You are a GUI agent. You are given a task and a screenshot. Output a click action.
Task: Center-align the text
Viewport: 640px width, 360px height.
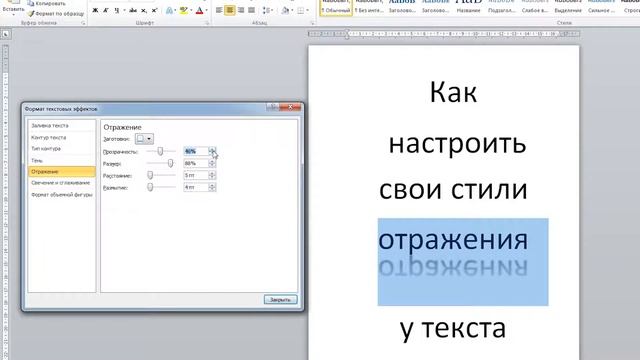[230, 10]
